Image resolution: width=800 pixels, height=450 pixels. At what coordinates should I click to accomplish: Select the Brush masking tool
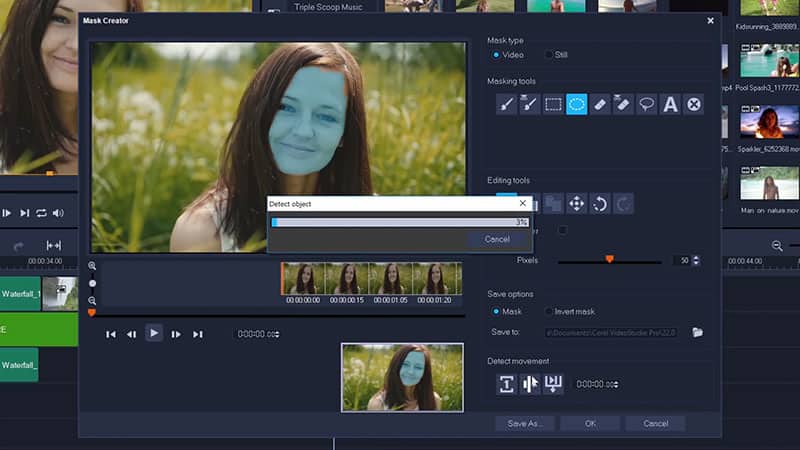(506, 105)
